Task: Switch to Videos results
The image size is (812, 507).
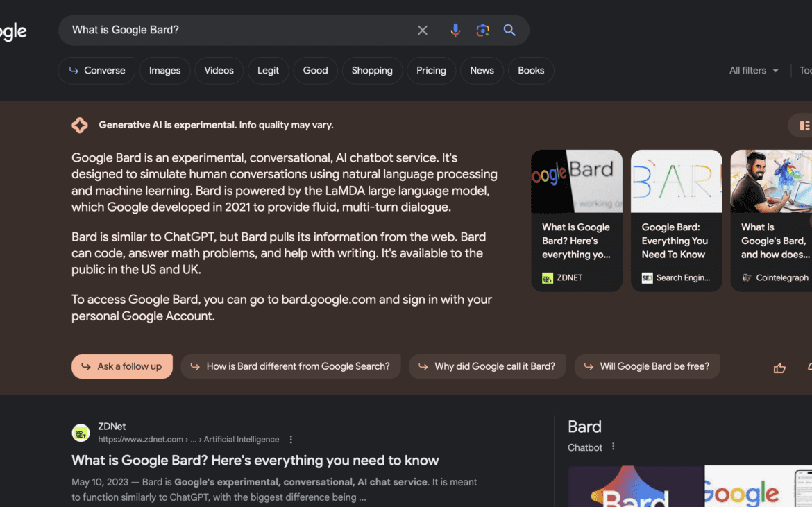Action: (219, 70)
